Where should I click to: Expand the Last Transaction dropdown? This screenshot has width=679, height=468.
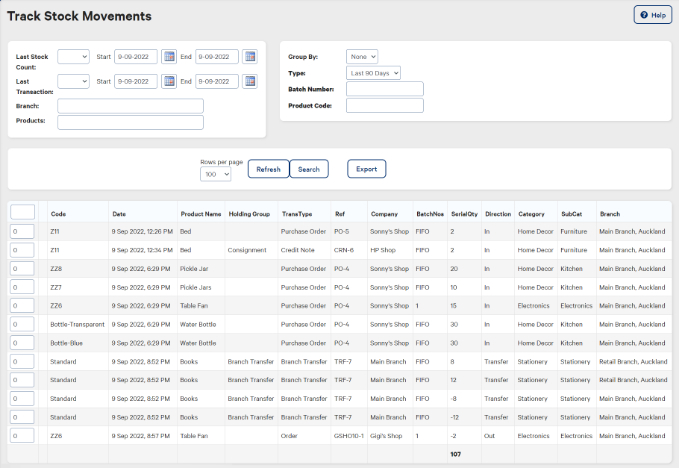73,82
